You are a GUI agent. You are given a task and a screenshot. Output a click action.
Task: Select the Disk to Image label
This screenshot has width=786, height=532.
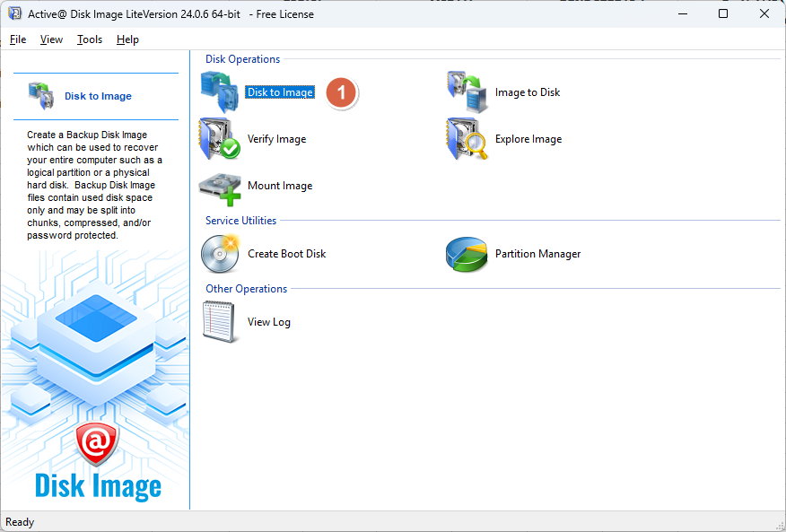[280, 92]
